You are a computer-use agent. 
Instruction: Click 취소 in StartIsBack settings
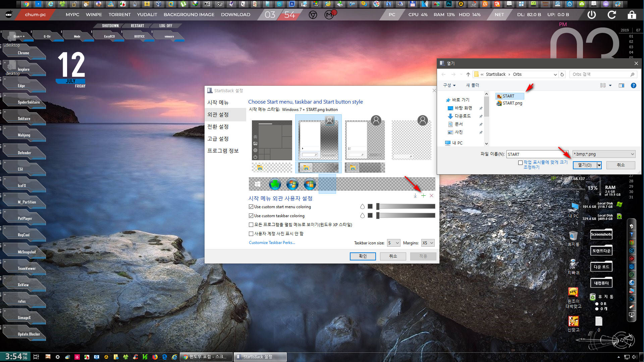click(393, 256)
